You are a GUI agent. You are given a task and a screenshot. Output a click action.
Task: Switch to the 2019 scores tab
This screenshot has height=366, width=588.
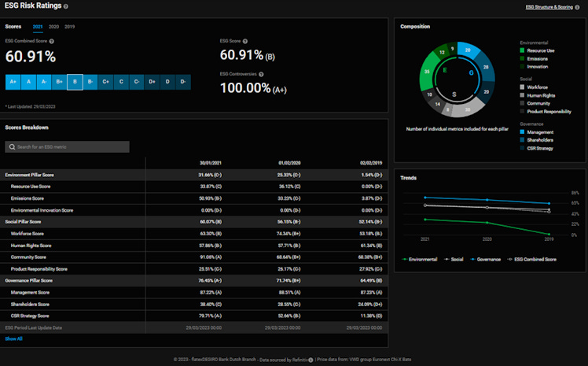(69, 27)
